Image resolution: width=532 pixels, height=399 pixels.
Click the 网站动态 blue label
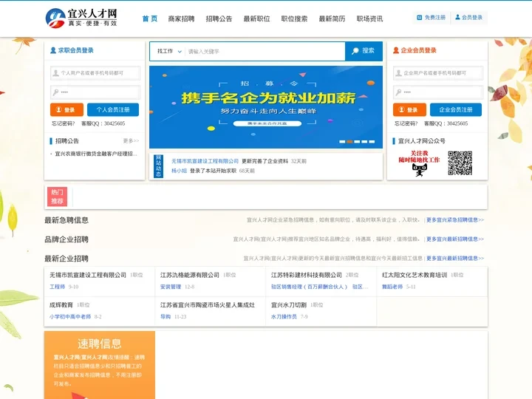coord(158,166)
